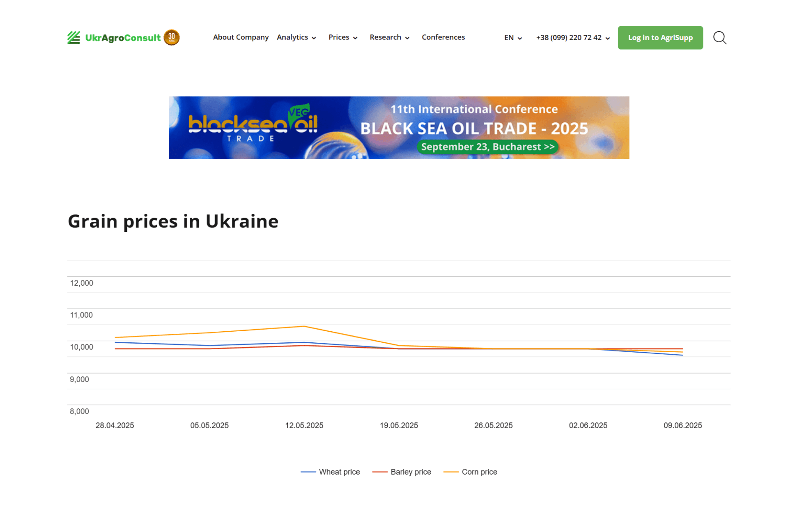Open the search magnifier icon

[719, 38]
